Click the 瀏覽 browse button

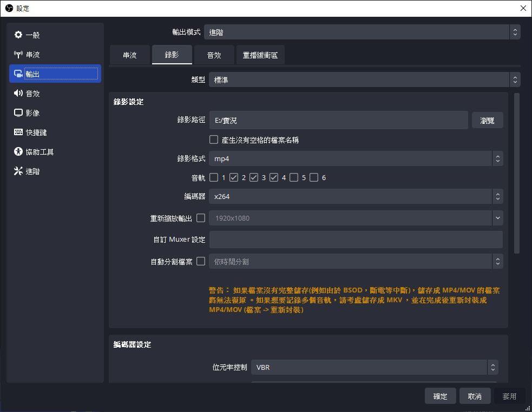pyautogui.click(x=487, y=121)
